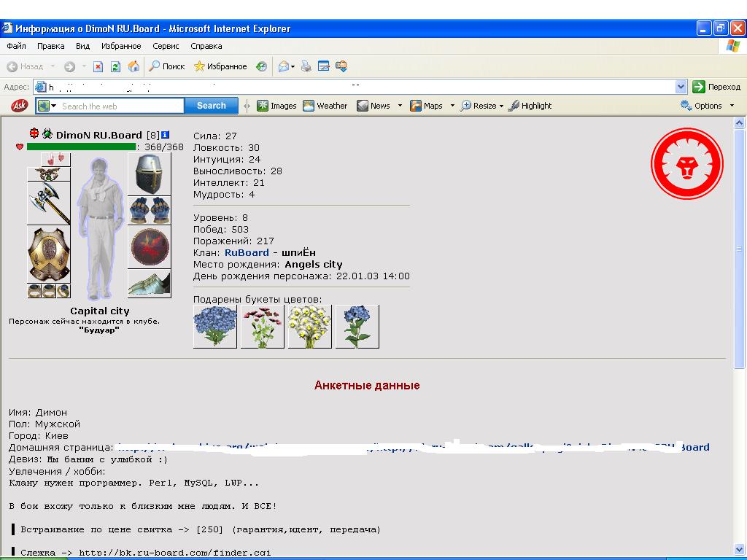Click the Back (Назад) button

pyautogui.click(x=25, y=66)
